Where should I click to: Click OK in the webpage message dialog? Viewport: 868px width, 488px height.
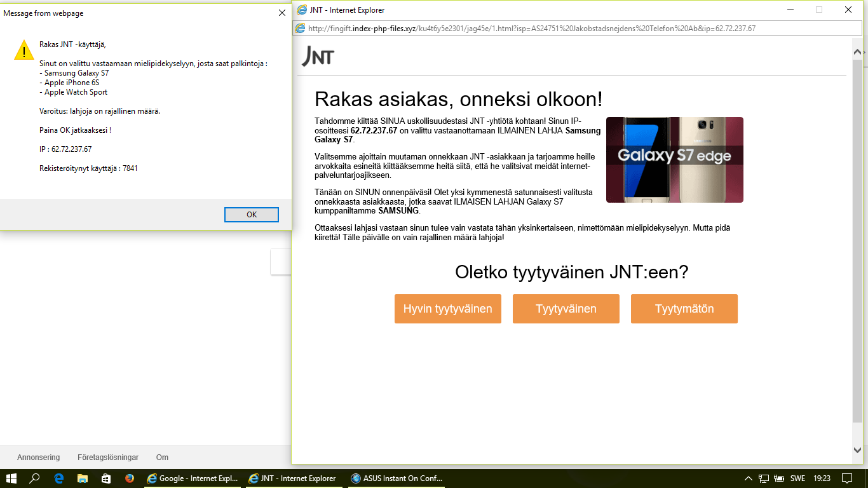[x=252, y=215]
